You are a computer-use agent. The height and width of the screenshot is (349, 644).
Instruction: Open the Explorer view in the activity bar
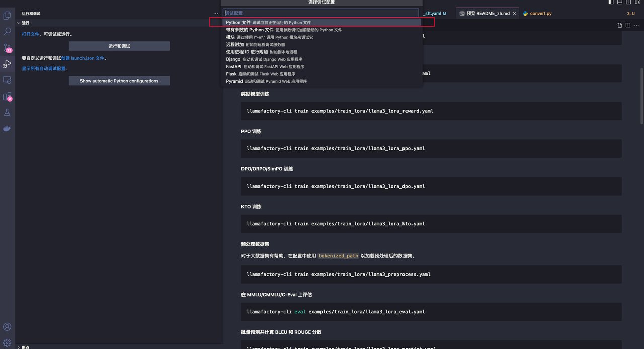coord(7,16)
